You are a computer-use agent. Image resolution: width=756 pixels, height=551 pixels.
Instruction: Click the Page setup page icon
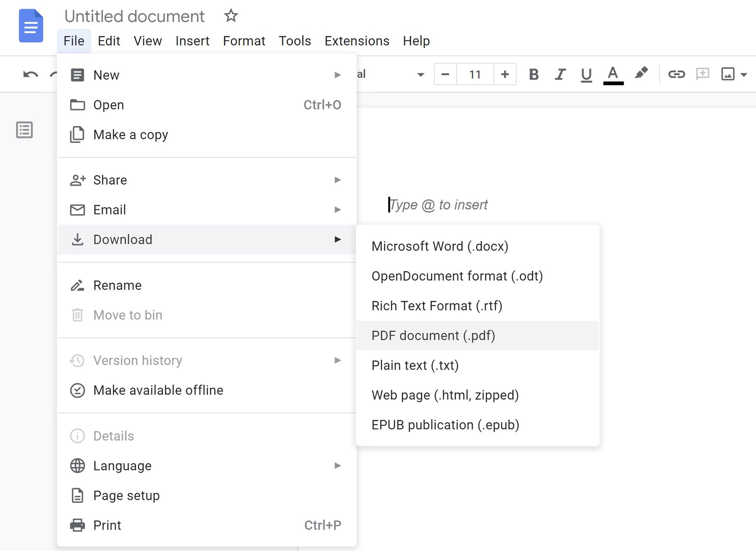[x=77, y=496]
